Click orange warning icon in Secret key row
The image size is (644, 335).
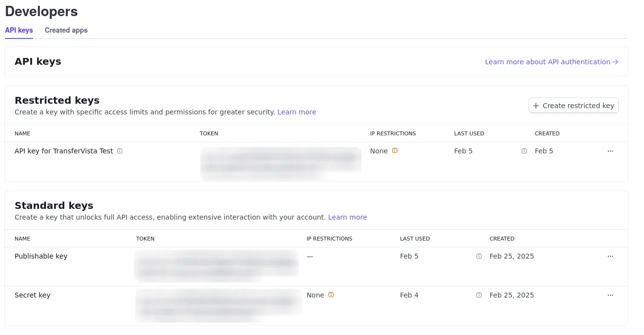[x=331, y=295]
